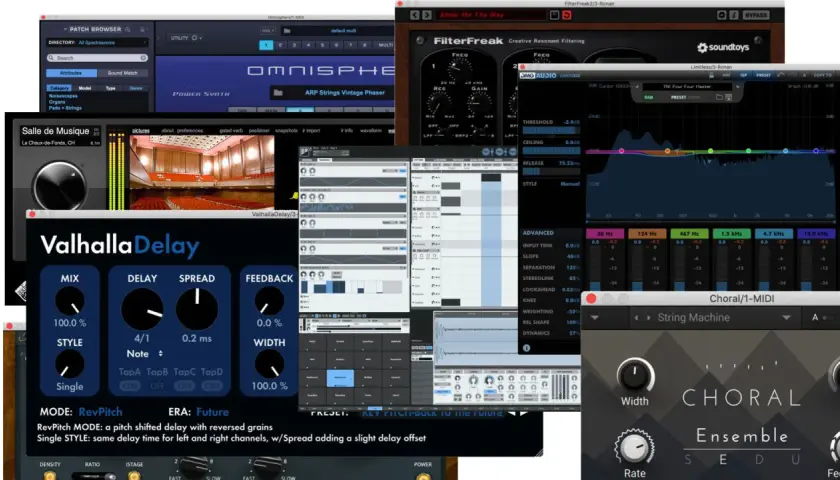Select the Noisescapes category

[63, 96]
